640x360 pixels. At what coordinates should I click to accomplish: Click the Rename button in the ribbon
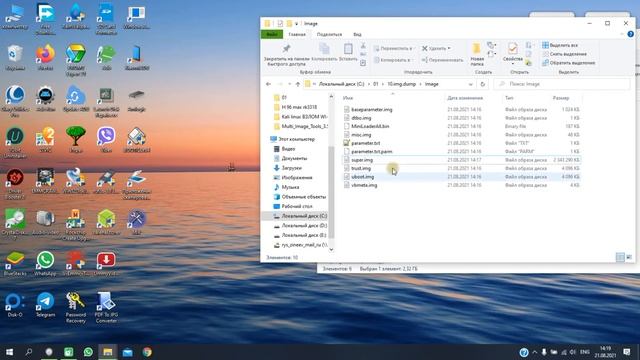[442, 60]
